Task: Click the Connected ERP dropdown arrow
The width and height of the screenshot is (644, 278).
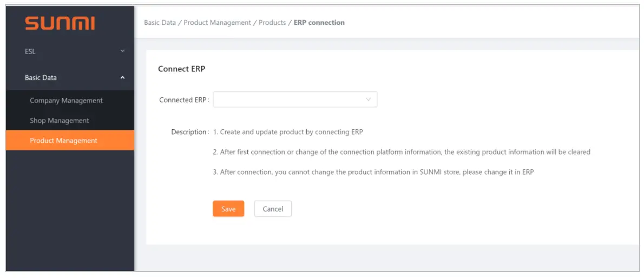Action: 369,100
